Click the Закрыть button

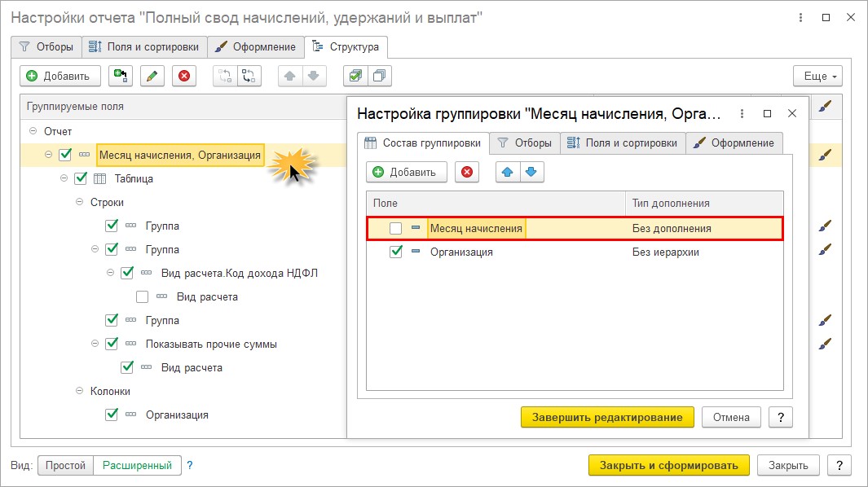pos(788,465)
